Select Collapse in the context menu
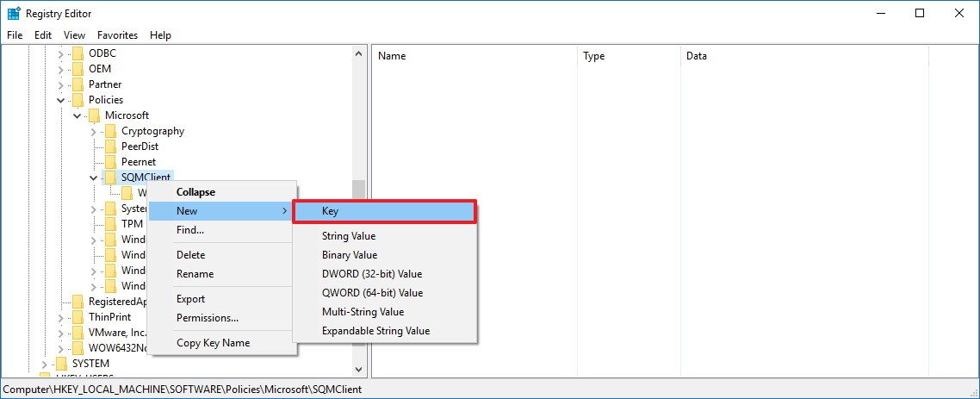 (x=222, y=193)
